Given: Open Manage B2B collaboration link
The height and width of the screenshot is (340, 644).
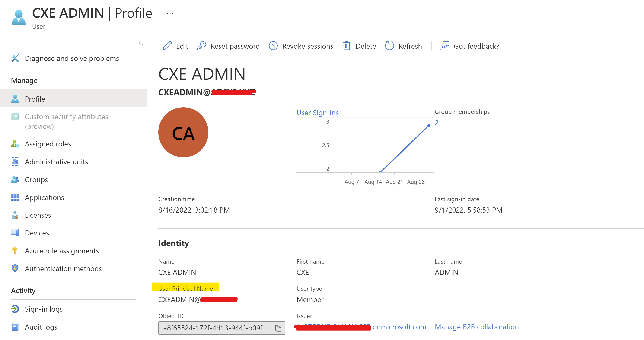Looking at the screenshot, I should [x=476, y=327].
